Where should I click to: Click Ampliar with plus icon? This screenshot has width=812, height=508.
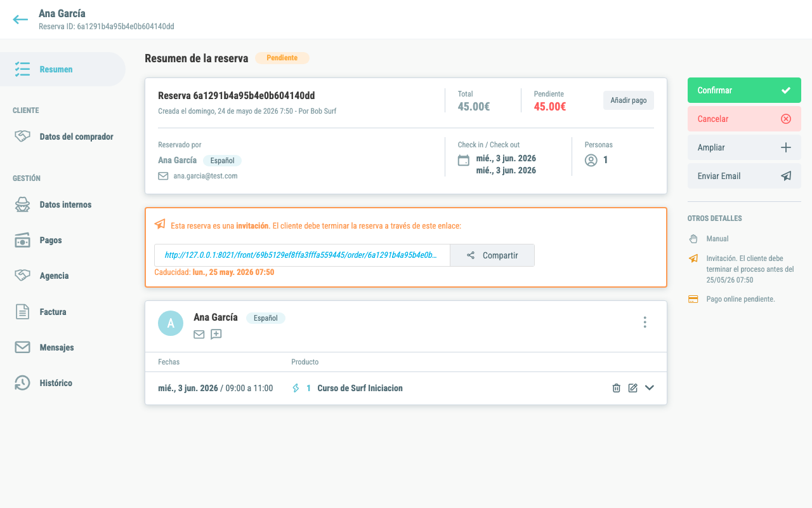tap(744, 147)
